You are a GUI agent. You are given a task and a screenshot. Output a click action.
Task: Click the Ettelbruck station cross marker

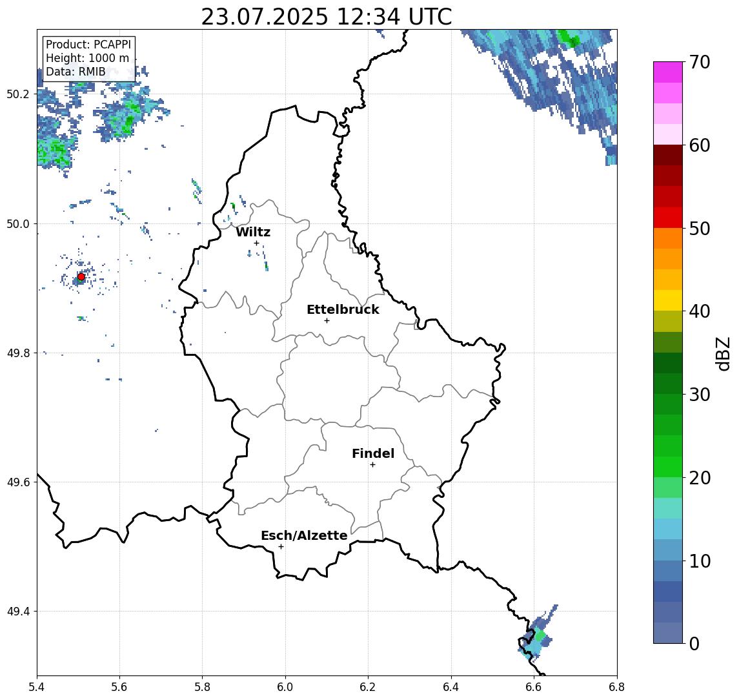pos(327,321)
